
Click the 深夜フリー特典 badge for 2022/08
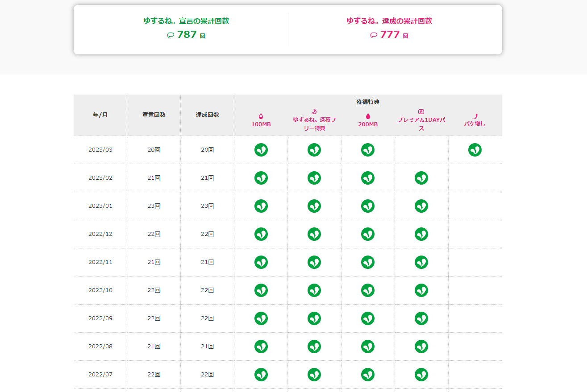[x=314, y=347]
